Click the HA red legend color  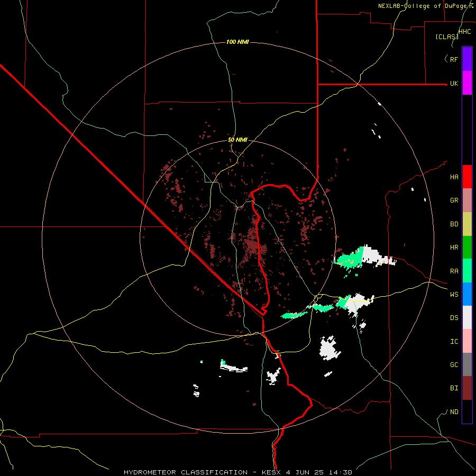[x=467, y=177]
